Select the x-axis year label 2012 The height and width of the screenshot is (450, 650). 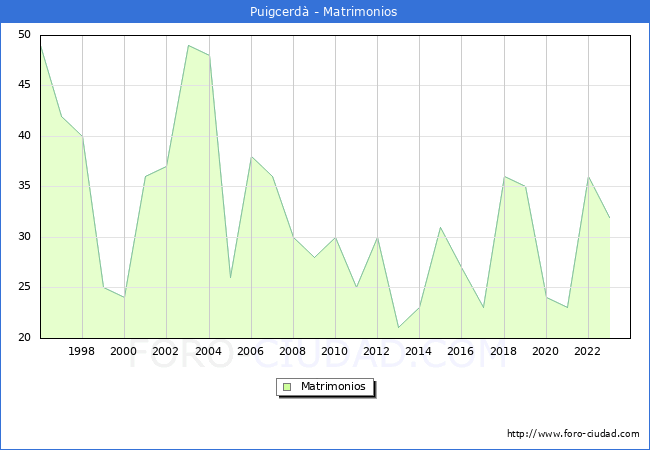(x=376, y=351)
